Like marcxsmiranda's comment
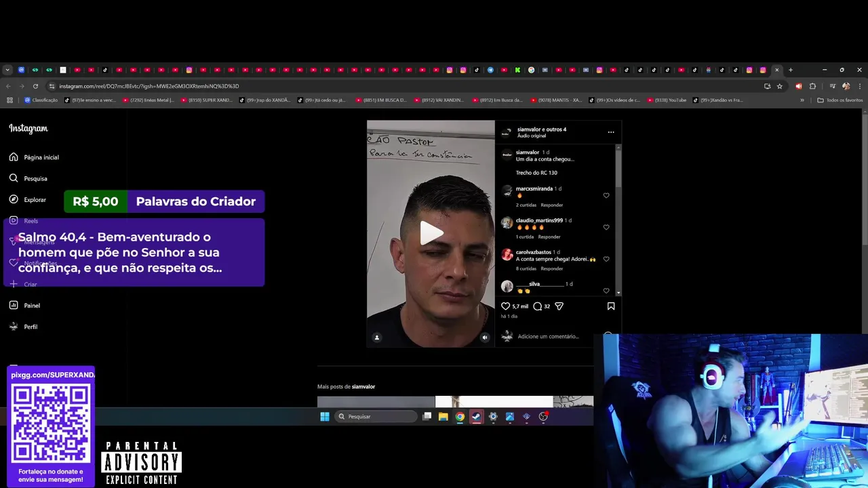868x488 pixels. pyautogui.click(x=606, y=195)
